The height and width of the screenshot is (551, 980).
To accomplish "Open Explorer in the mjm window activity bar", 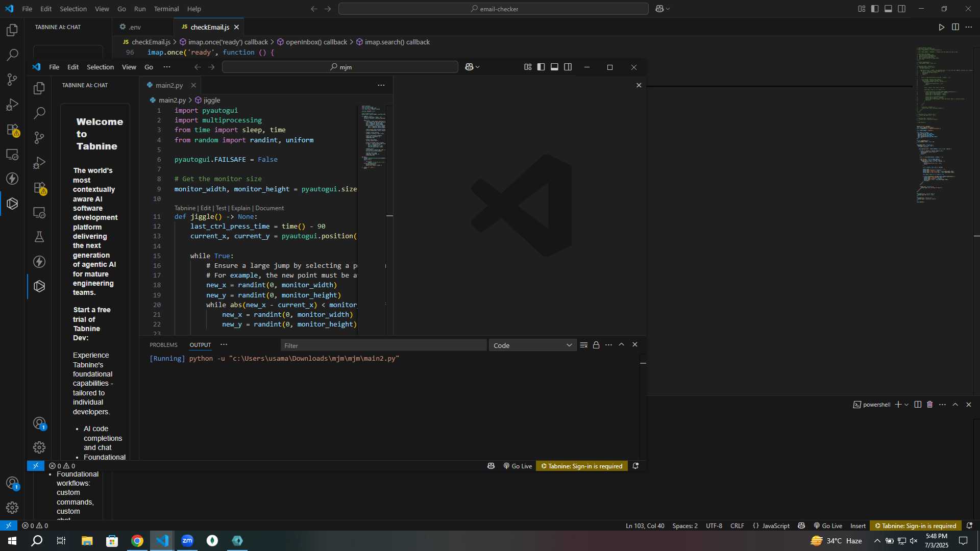I will pos(39,88).
